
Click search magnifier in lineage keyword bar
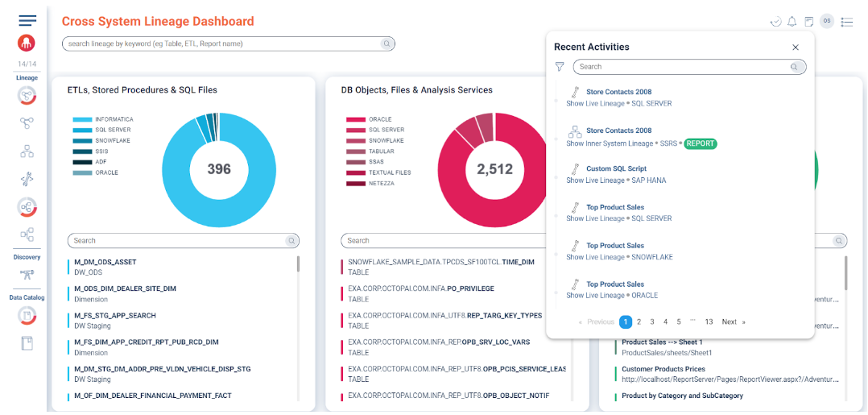386,44
